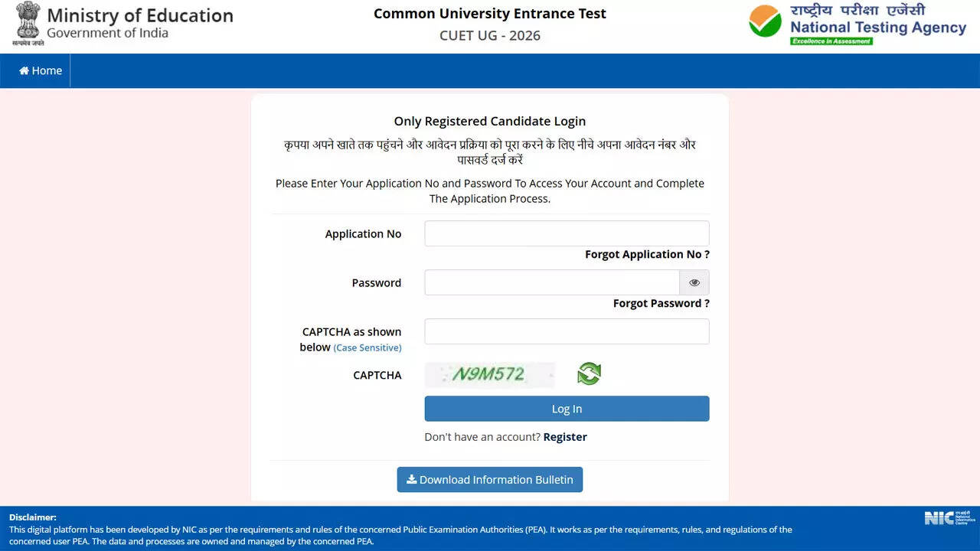Click the CAPTCHA text image

[490, 375]
